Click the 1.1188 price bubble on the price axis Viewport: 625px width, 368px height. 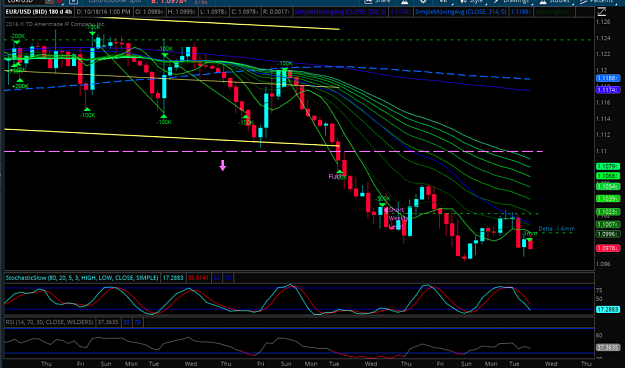[x=608, y=78]
